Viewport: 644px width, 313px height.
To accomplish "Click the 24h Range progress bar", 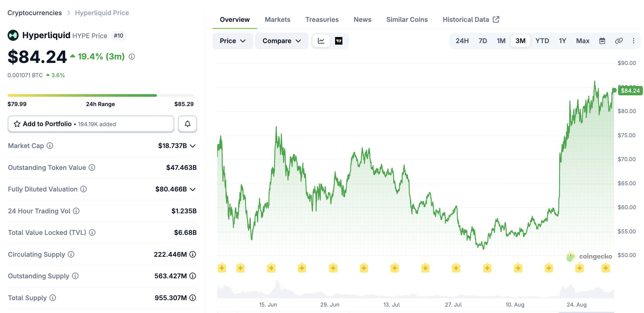I will 100,95.
